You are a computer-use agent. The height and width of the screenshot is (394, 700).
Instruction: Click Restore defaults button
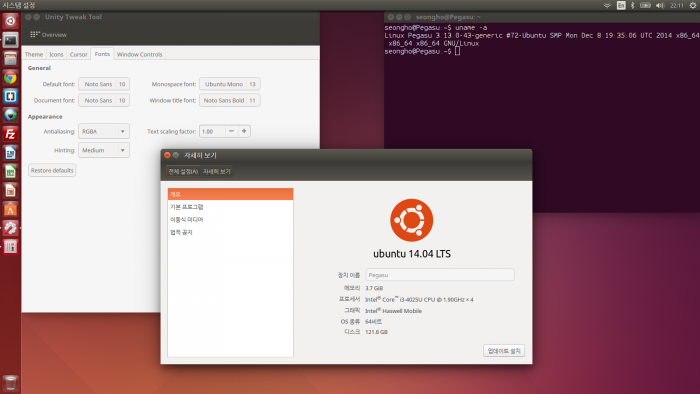(x=52, y=170)
